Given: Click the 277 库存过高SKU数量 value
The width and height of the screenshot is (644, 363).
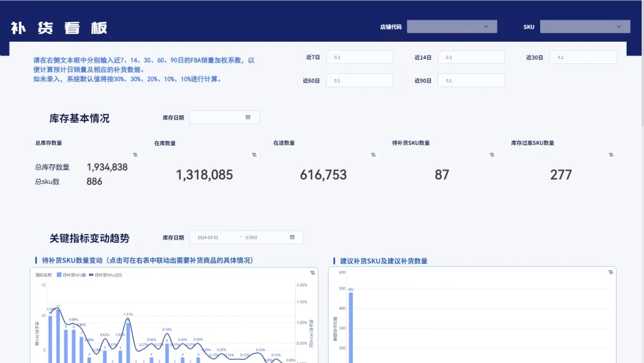Looking at the screenshot, I should tap(561, 175).
